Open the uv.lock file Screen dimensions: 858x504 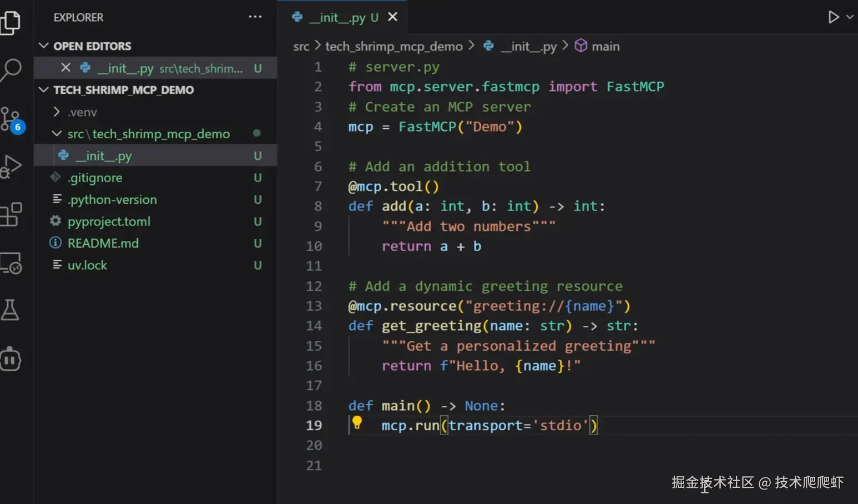tap(155, 265)
